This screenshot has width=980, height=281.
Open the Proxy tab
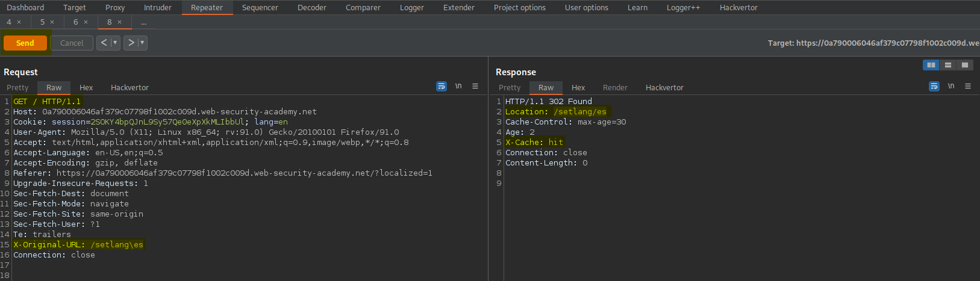[x=115, y=7]
